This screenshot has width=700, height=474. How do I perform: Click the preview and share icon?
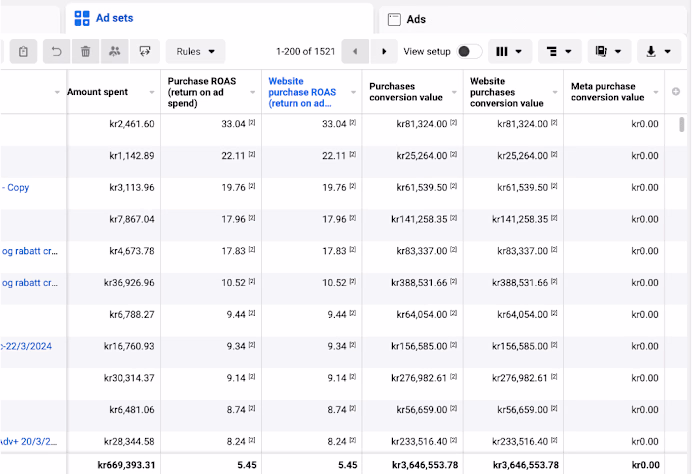[145, 51]
